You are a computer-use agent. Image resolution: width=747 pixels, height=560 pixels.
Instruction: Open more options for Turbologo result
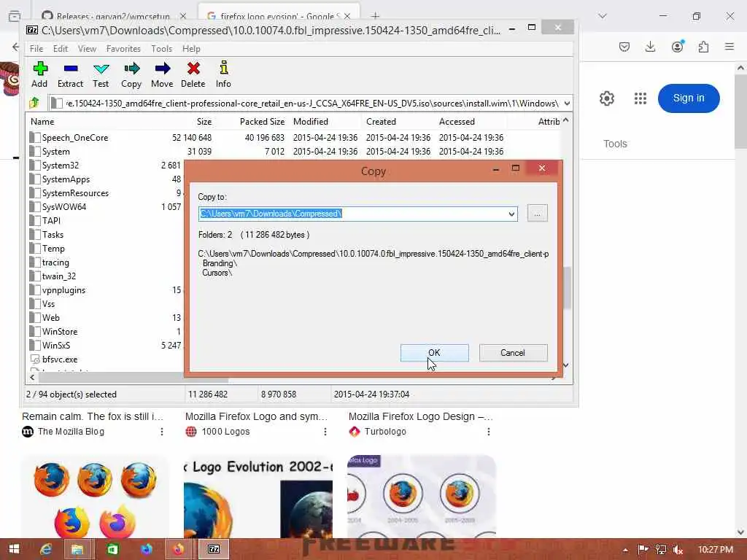pyautogui.click(x=489, y=432)
